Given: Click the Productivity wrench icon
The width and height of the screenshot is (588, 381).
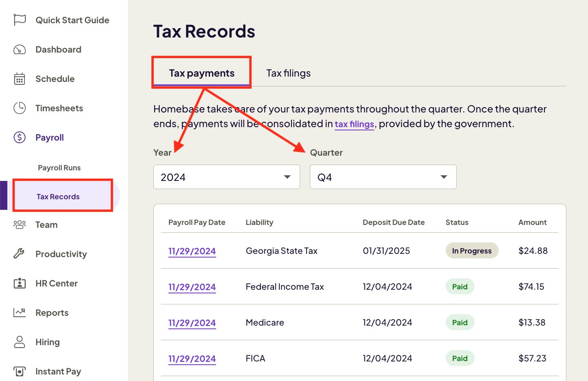Looking at the screenshot, I should [19, 254].
